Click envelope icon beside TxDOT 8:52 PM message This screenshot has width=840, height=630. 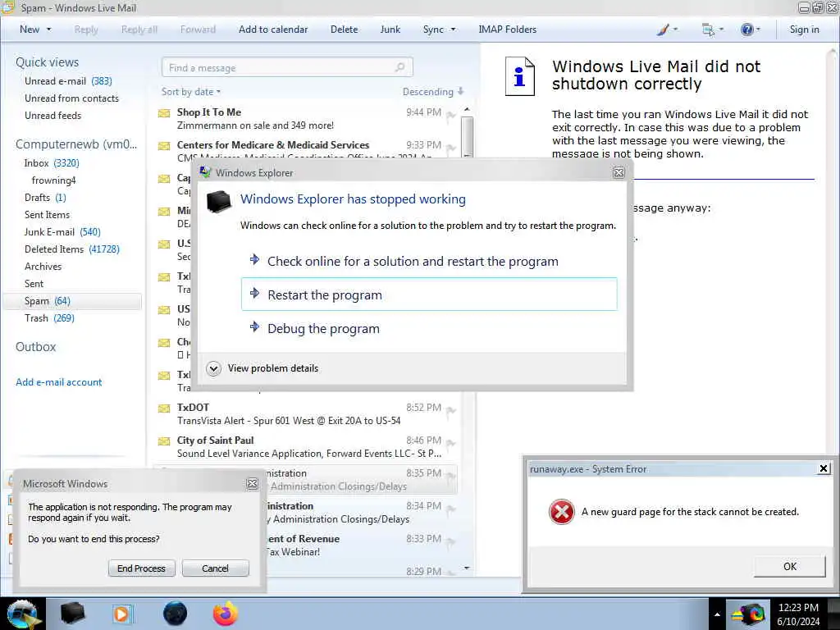[164, 409]
